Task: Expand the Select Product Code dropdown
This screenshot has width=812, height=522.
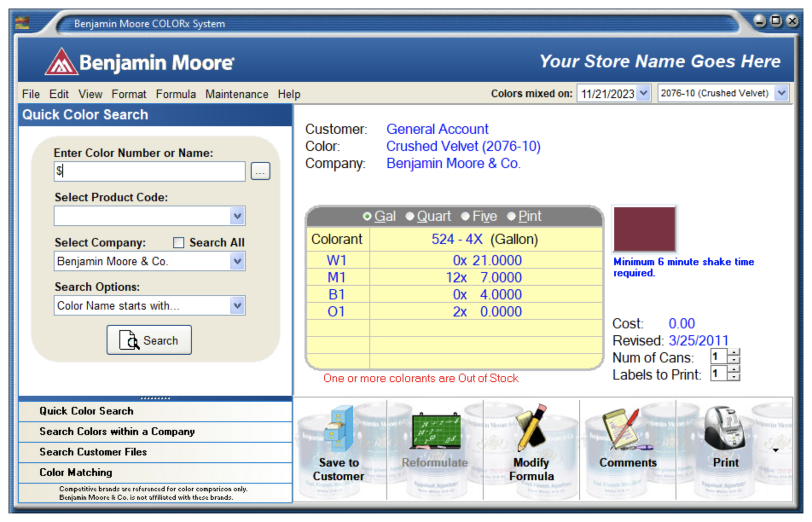Action: click(238, 216)
